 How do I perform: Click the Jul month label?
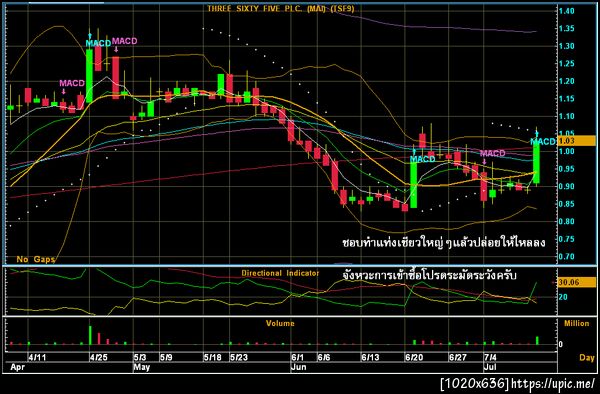(x=490, y=367)
